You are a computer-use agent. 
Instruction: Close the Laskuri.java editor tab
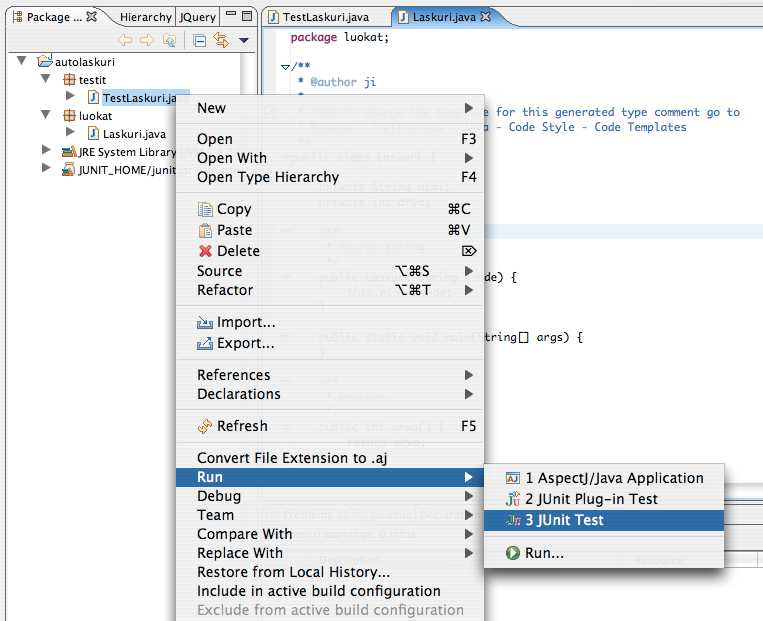486,17
